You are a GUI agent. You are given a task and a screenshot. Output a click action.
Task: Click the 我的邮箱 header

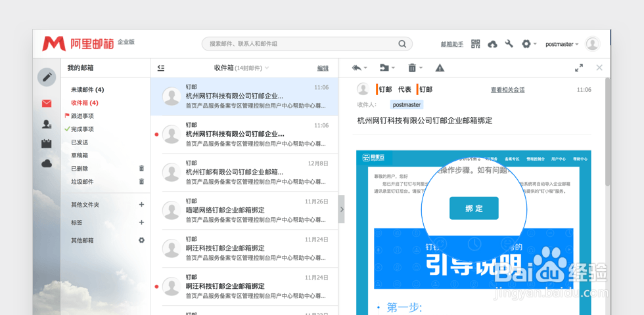[80, 68]
